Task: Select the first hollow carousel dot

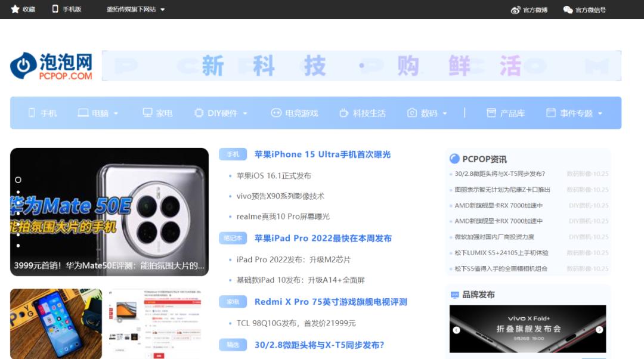Action: pyautogui.click(x=18, y=180)
